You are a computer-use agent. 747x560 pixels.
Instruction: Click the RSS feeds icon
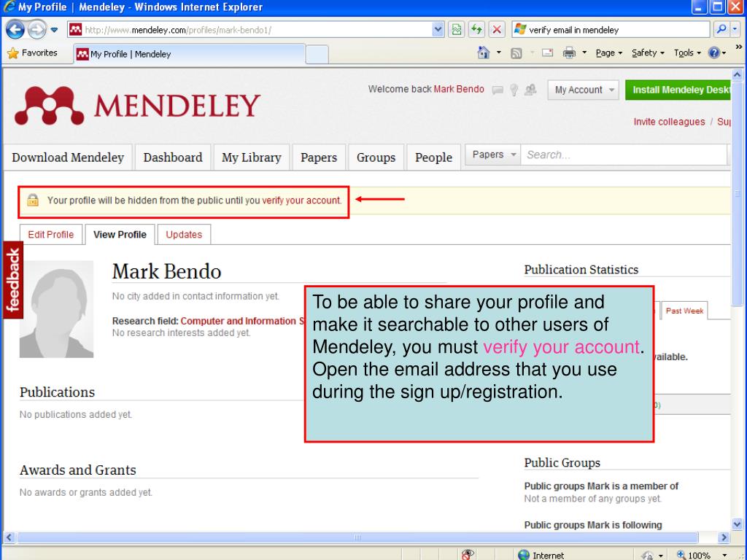point(516,52)
